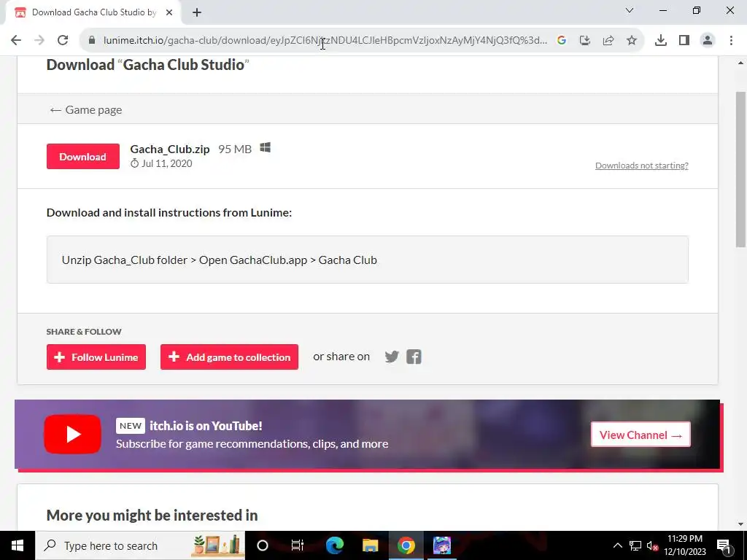Click the Google icon in address bar
Viewport: 747px width, 560px height.
pos(562,40)
